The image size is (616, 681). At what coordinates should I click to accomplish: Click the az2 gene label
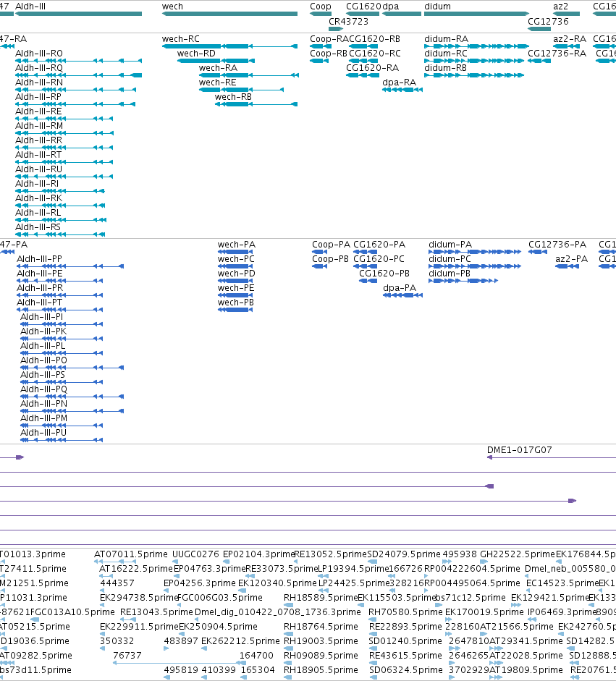click(x=561, y=7)
